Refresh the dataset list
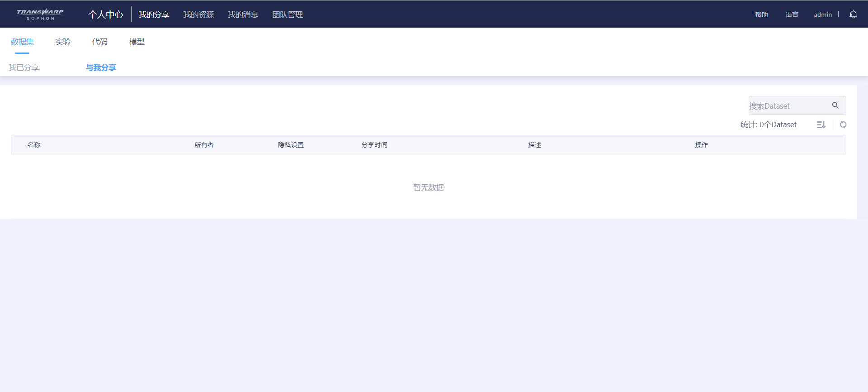The image size is (868, 392). coord(843,124)
